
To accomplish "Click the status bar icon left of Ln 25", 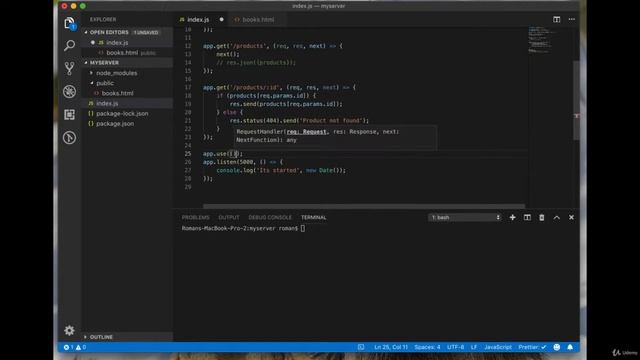I will pos(361,347).
